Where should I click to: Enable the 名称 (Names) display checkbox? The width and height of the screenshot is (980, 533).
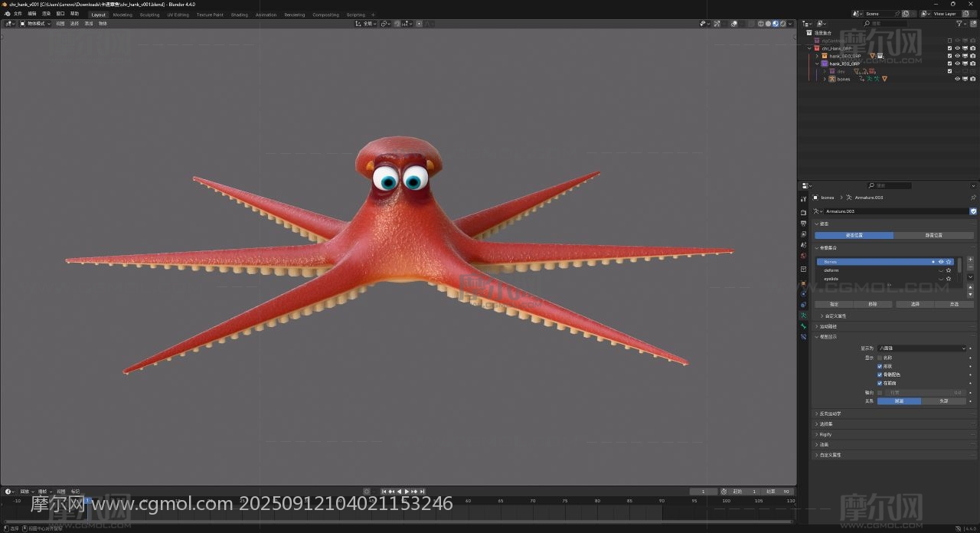(x=880, y=358)
